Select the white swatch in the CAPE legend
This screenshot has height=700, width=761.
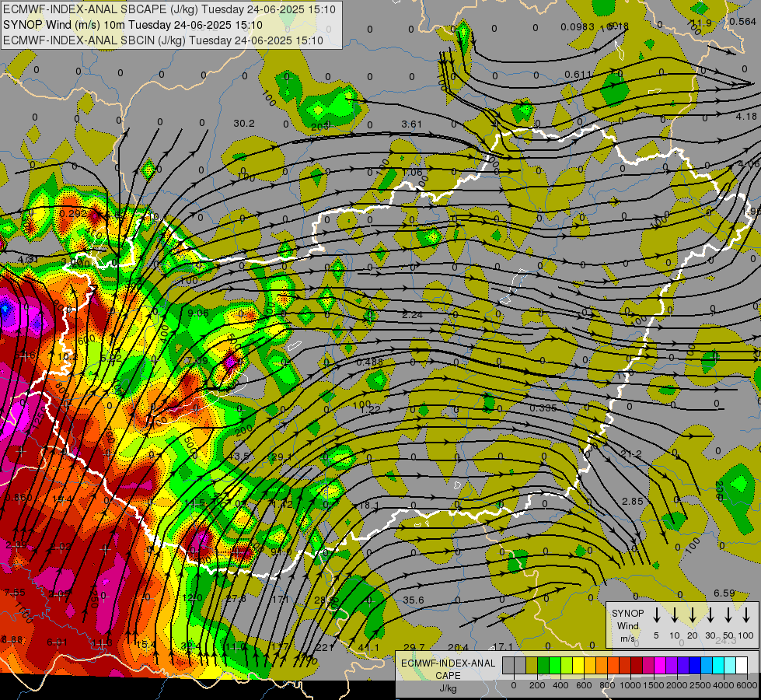pos(742,666)
